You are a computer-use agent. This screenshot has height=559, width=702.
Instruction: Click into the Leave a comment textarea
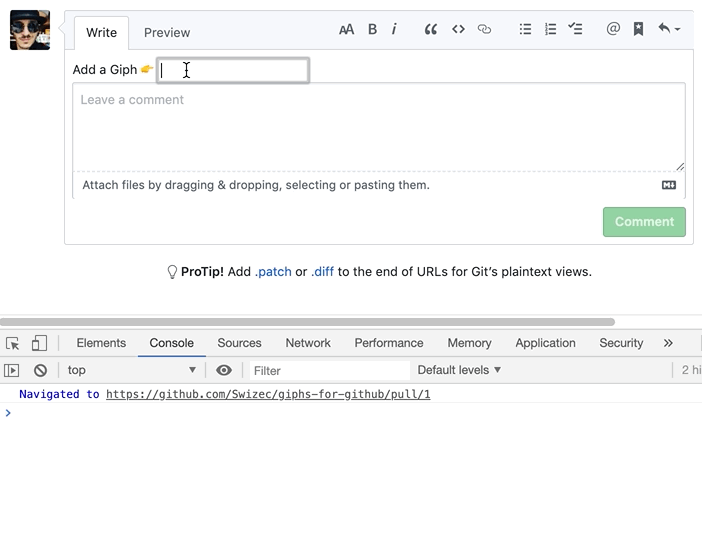point(379,127)
